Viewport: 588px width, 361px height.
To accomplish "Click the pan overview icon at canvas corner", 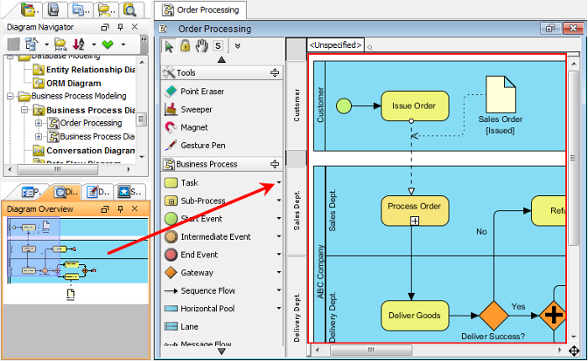I will (x=574, y=351).
